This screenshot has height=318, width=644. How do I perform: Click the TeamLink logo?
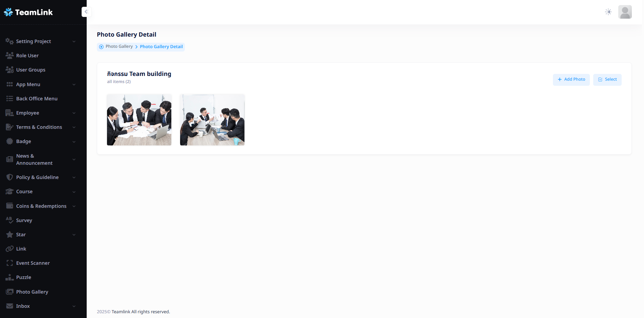(28, 12)
